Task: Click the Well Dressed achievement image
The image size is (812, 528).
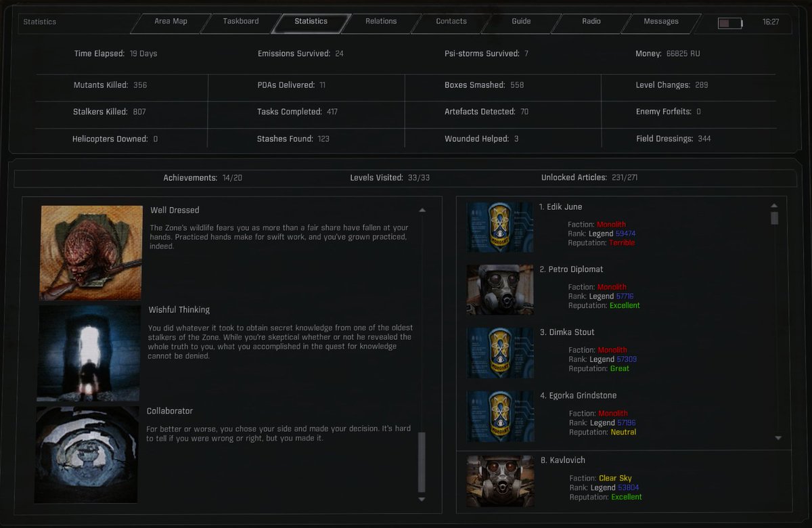Action: click(91, 252)
